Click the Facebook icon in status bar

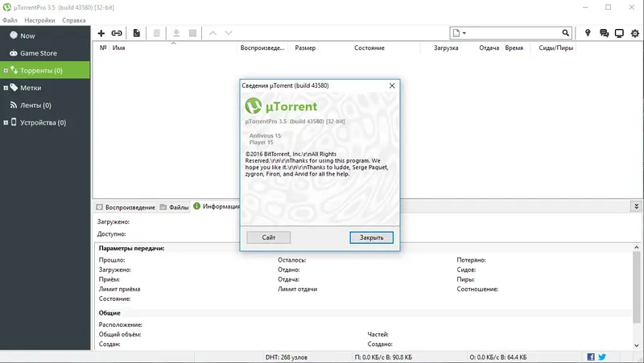pyautogui.click(x=591, y=357)
